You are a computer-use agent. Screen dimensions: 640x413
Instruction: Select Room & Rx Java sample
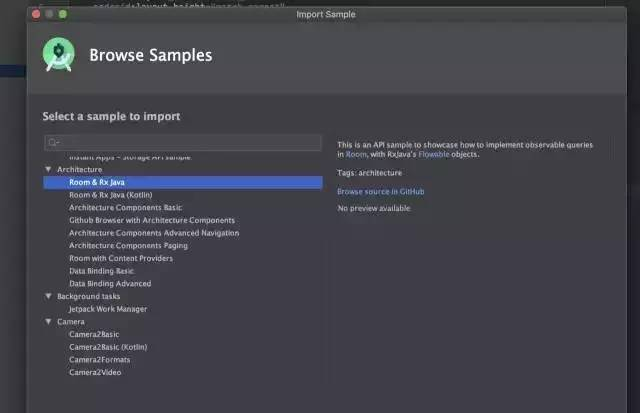coord(95,183)
